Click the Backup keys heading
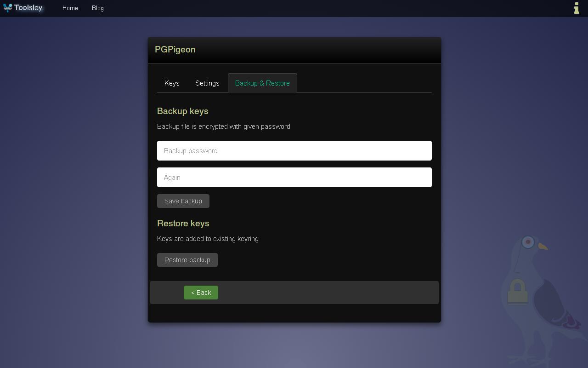The height and width of the screenshot is (368, 588). click(x=183, y=111)
